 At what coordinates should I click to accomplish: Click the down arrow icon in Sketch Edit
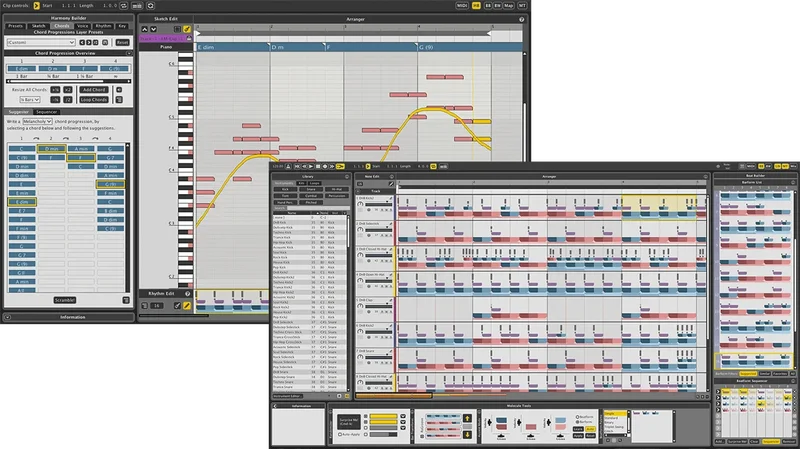(x=153, y=29)
